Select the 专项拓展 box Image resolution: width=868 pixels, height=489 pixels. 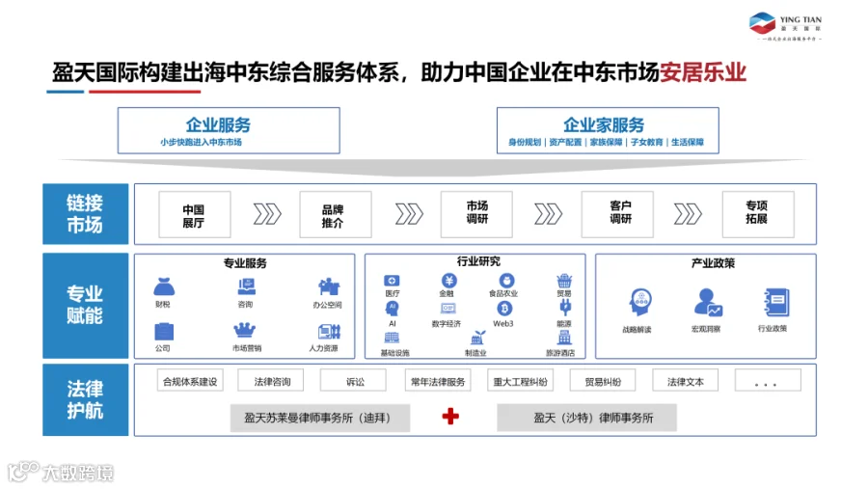tap(758, 214)
